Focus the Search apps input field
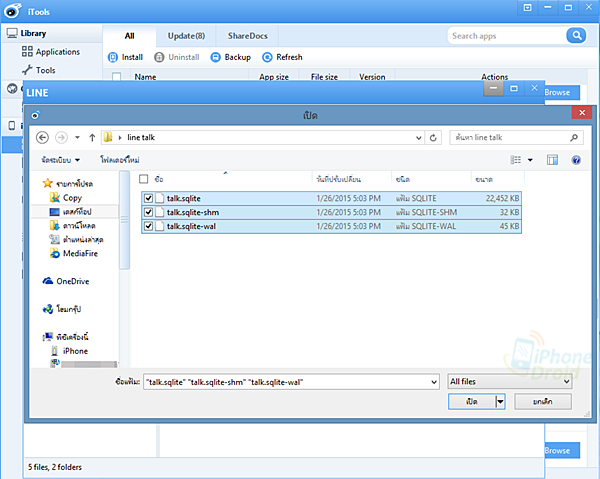Image resolution: width=600 pixels, height=479 pixels. (x=507, y=36)
